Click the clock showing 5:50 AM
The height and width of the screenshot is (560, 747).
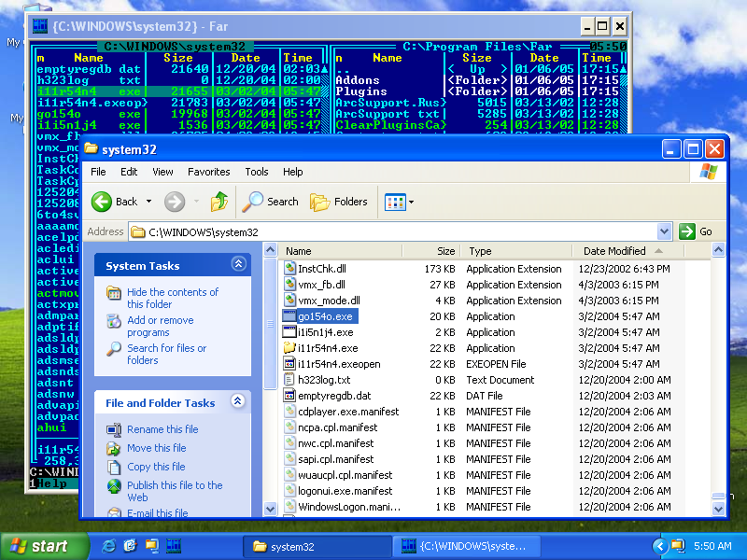point(712,546)
